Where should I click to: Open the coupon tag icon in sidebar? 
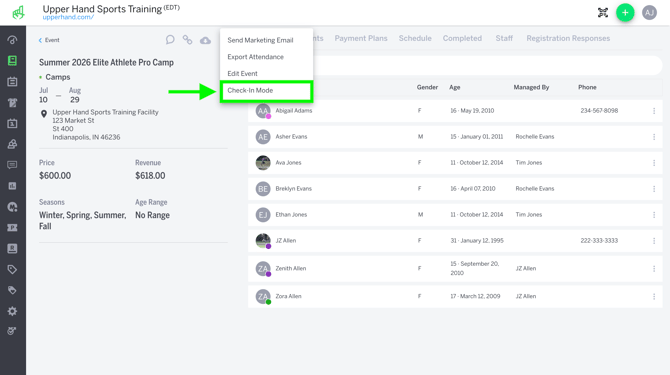click(12, 290)
